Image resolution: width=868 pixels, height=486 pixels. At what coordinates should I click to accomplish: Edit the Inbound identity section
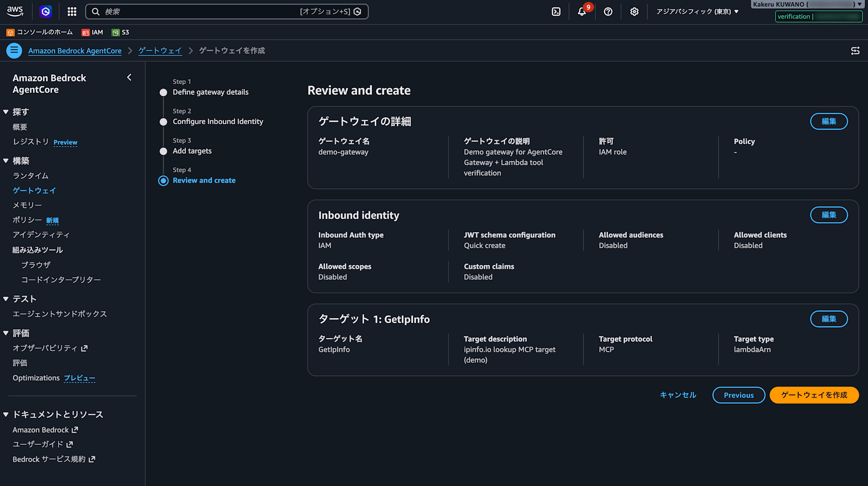(829, 215)
